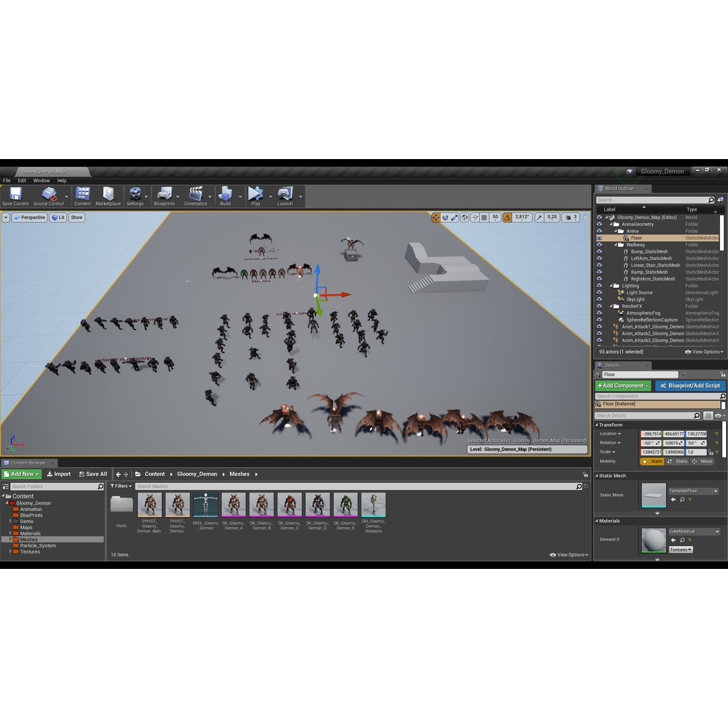Expand the Textures folder in the folder tree
The width and height of the screenshot is (728, 728).
(x=10, y=551)
